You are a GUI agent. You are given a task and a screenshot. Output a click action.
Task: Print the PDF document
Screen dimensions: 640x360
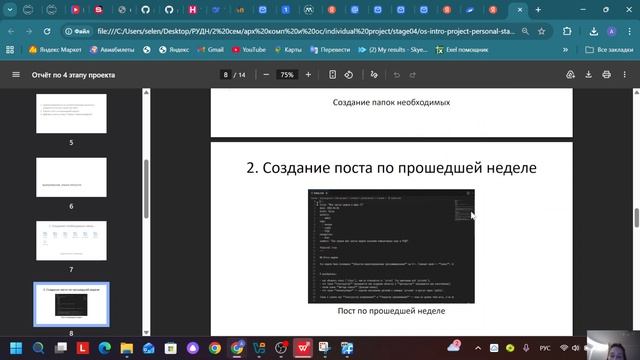pyautogui.click(x=607, y=75)
